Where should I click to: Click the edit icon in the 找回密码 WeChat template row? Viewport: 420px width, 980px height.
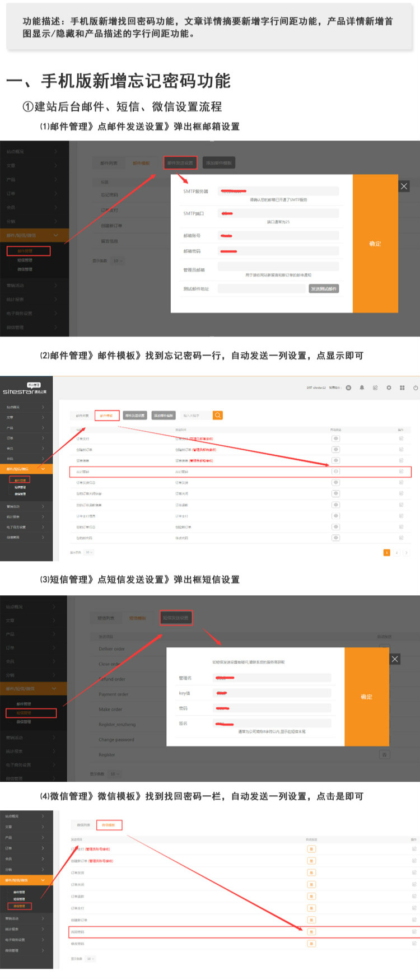point(414,932)
